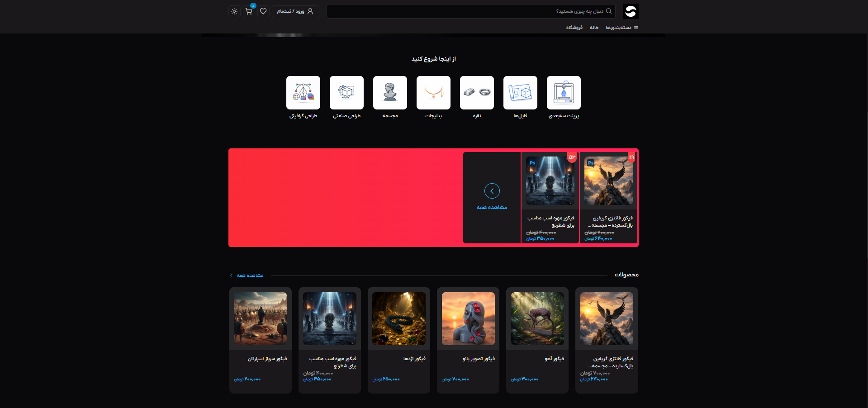Open the فیگور آهو product image
The height and width of the screenshot is (408, 868).
click(x=537, y=318)
